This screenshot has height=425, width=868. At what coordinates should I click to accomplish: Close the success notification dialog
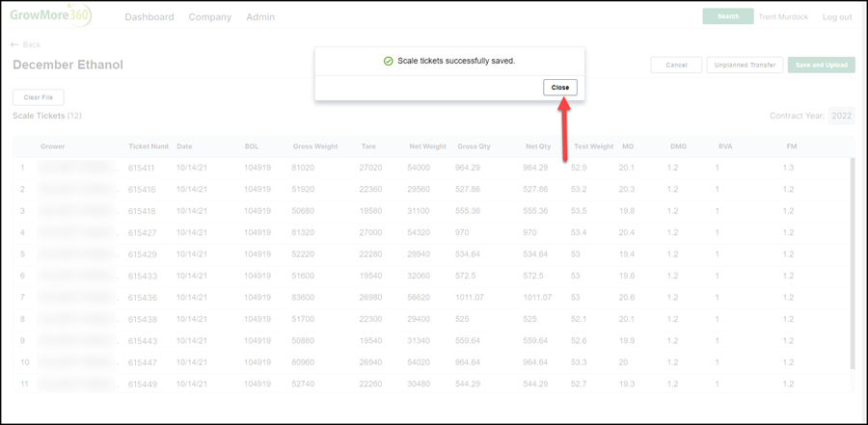(x=560, y=88)
